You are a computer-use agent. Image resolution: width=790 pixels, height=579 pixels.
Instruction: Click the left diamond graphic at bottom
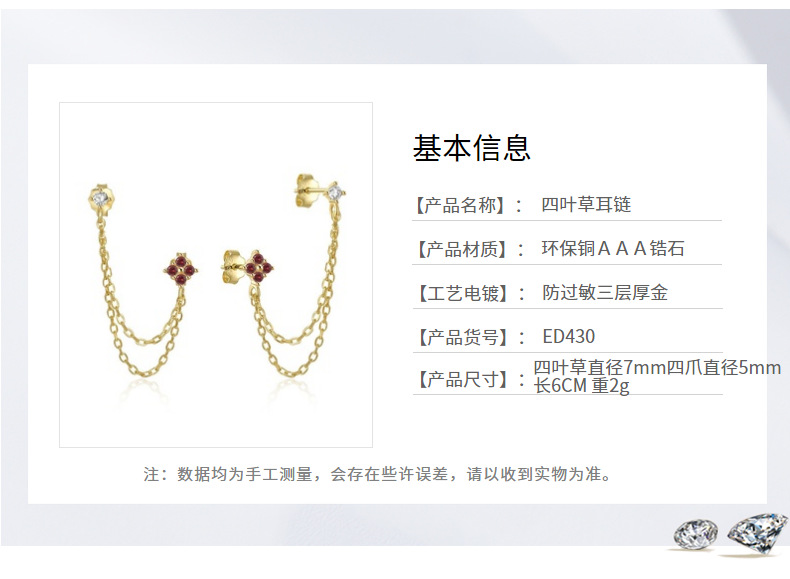[695, 534]
